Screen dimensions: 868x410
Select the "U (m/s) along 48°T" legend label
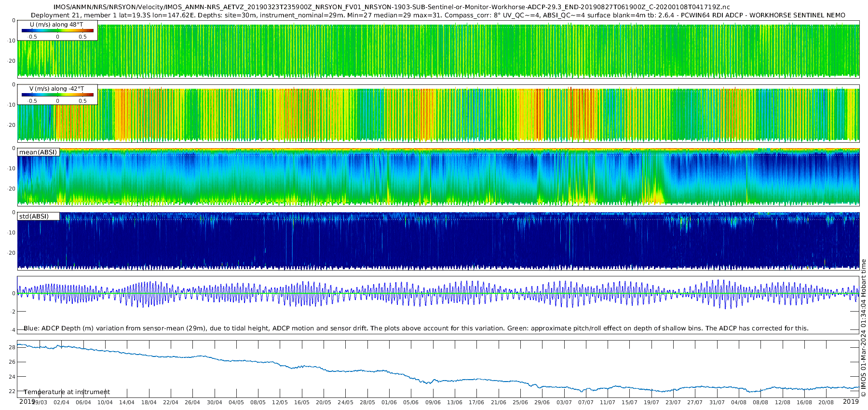56,24
